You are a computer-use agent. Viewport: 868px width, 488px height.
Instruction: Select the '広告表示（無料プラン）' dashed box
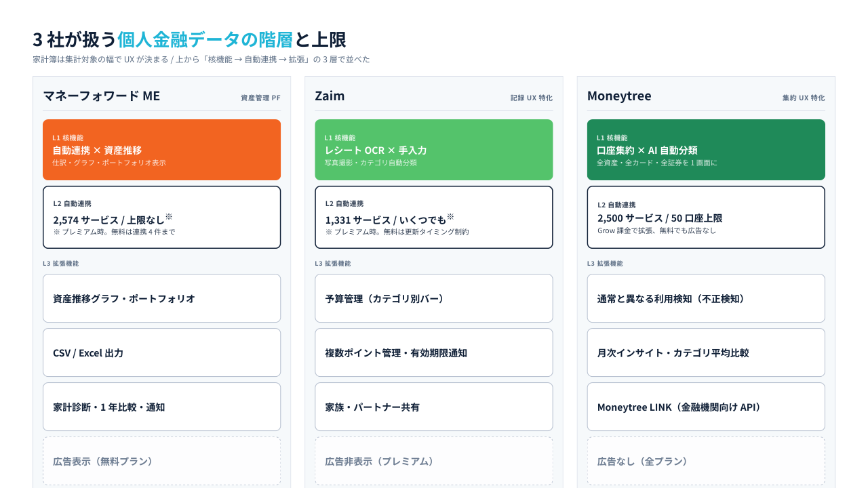[x=161, y=461]
